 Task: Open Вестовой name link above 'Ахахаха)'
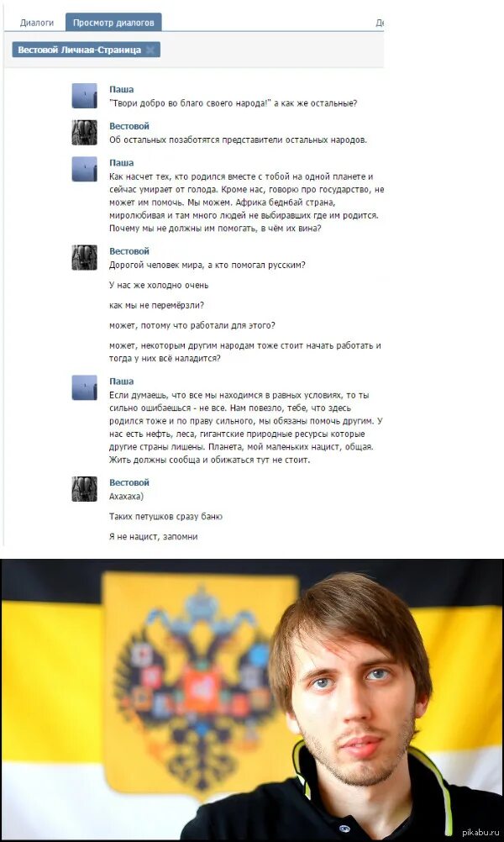pyautogui.click(x=129, y=482)
